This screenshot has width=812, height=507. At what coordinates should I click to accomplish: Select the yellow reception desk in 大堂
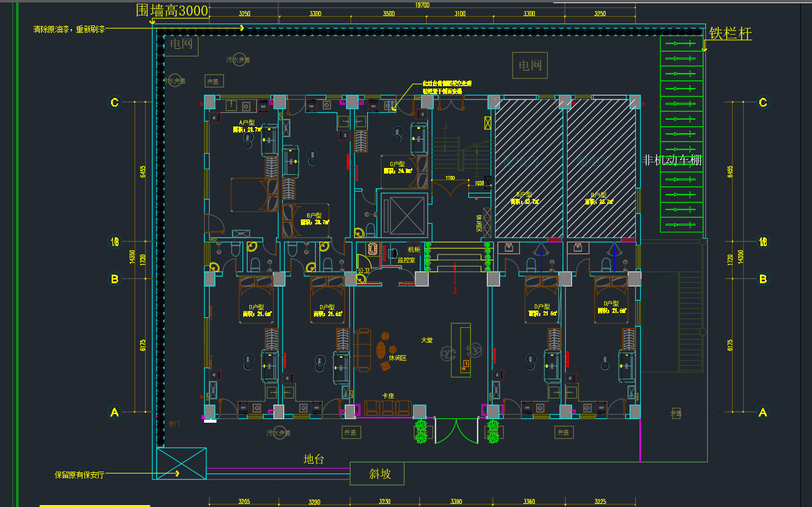[x=461, y=349]
